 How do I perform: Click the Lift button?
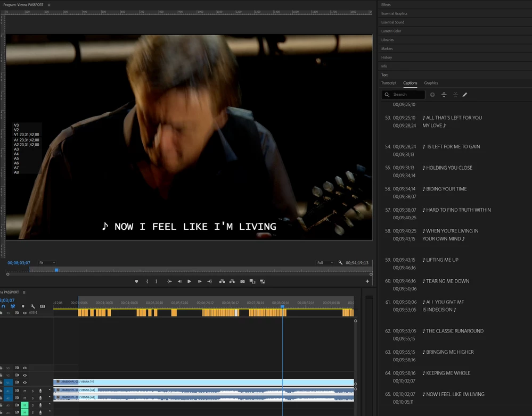(x=222, y=281)
